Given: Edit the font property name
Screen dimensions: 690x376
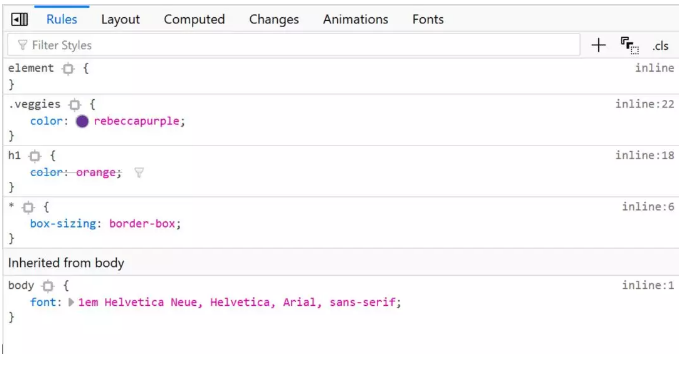Looking at the screenshot, I should pos(43,302).
